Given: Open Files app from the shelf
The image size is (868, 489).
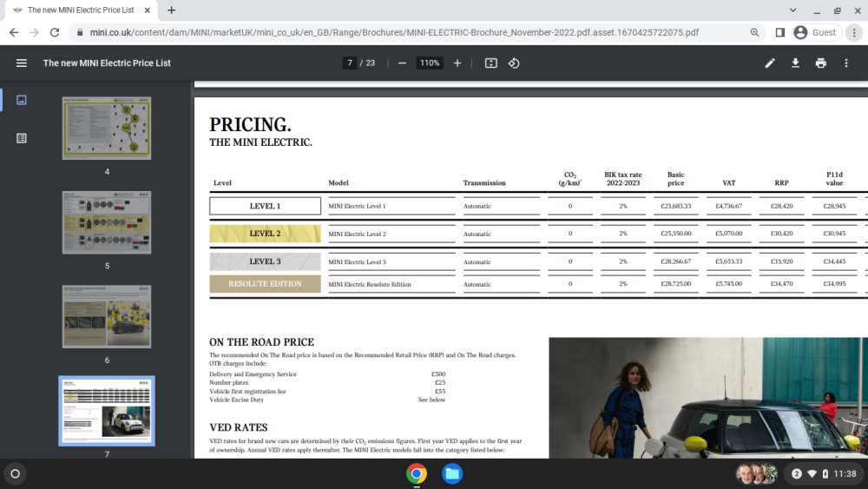Looking at the screenshot, I should 452,474.
